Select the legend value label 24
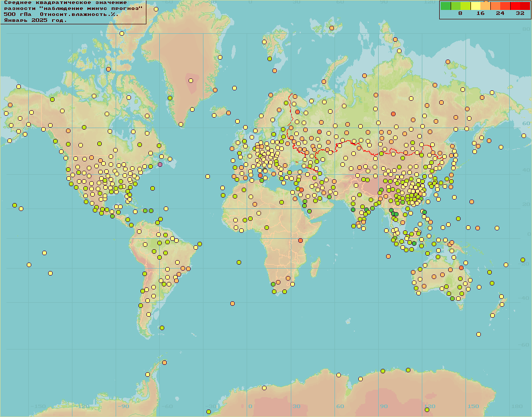The height and width of the screenshot is (417, 532). coord(500,13)
